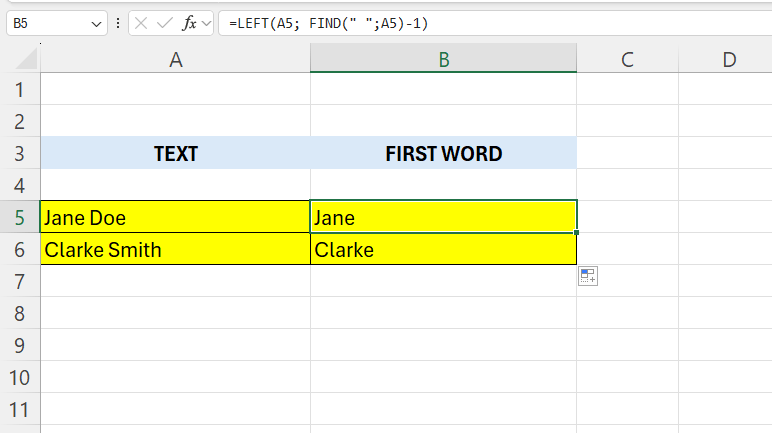Click the three-dot name box resize handle
Viewport: 772px width, 433px height.
point(119,22)
